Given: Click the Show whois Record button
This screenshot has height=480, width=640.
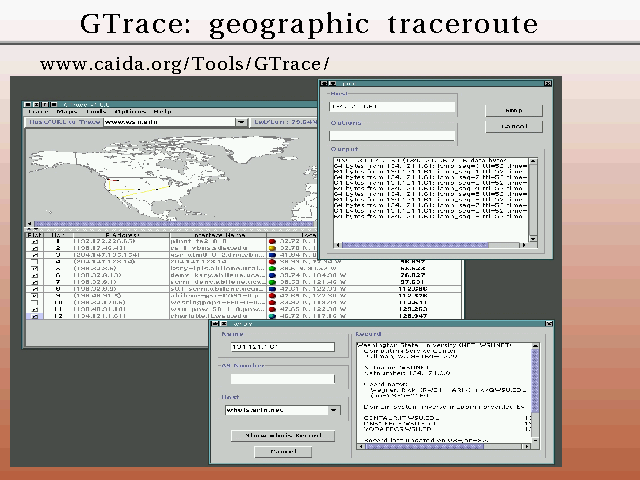Looking at the screenshot, I should point(283,436).
